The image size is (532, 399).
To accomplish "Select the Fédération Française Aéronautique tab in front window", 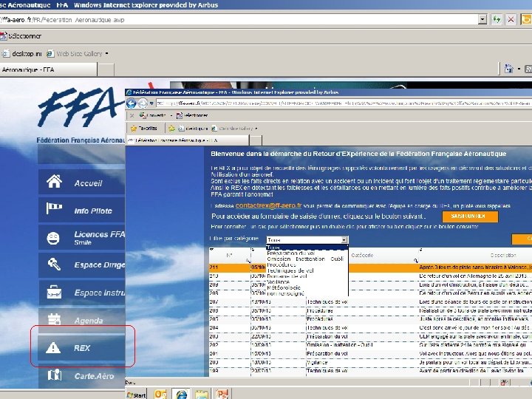I will click(188, 140).
